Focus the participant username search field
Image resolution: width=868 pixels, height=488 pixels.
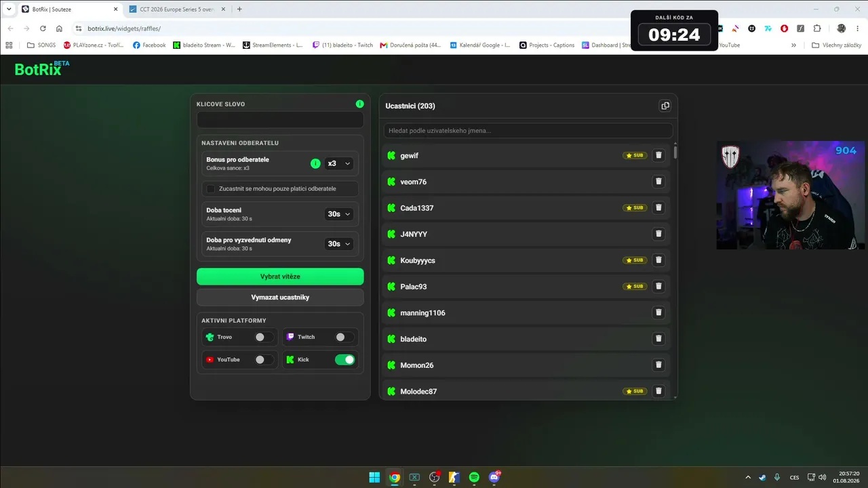pyautogui.click(x=528, y=130)
